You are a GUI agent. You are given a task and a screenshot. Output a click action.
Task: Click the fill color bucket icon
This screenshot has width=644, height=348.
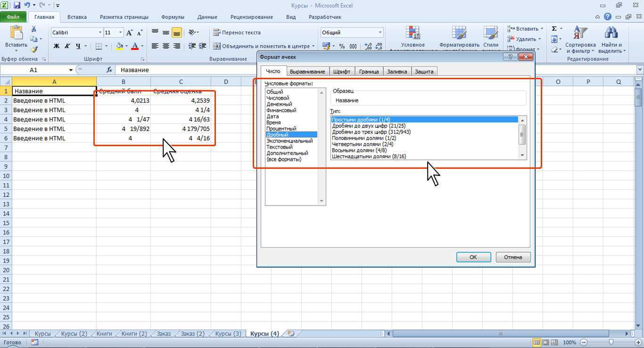point(120,46)
